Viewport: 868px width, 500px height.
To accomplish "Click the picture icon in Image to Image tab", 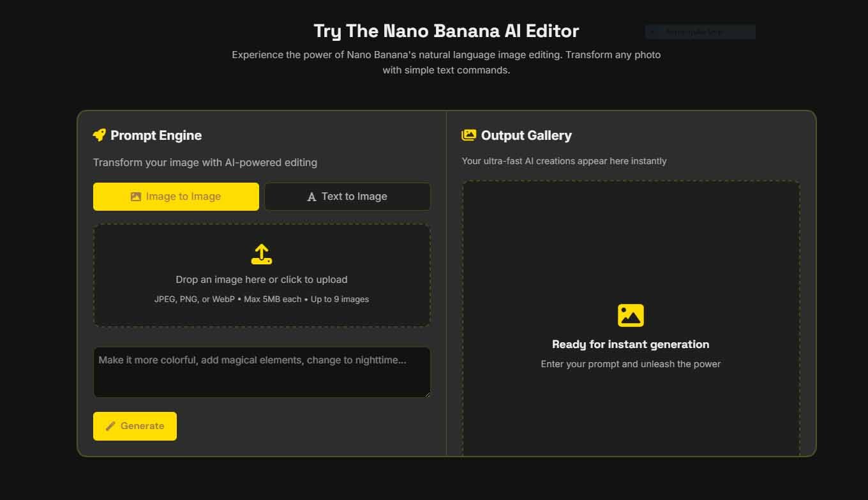I will [x=135, y=197].
